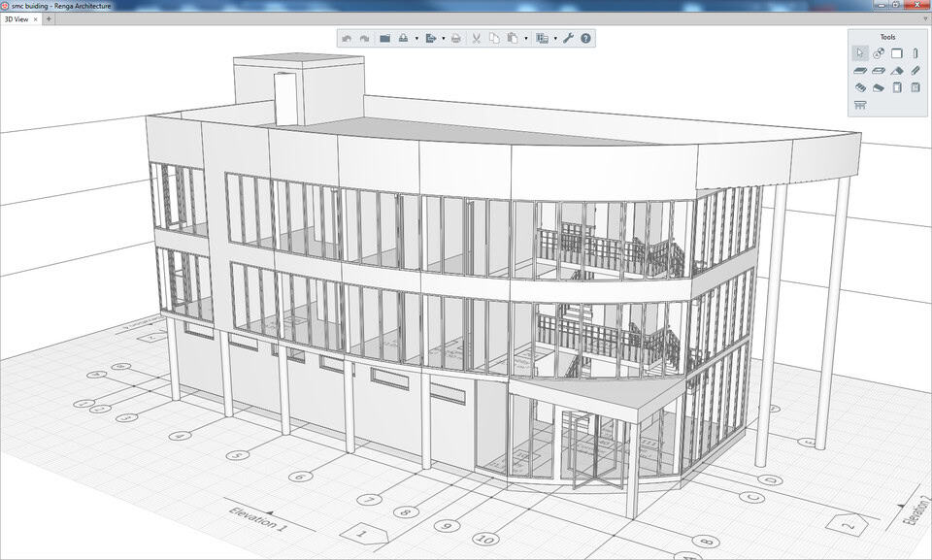Screen dimensions: 932x560
Task: Click the Undo arrow in toolbar
Action: coord(347,39)
